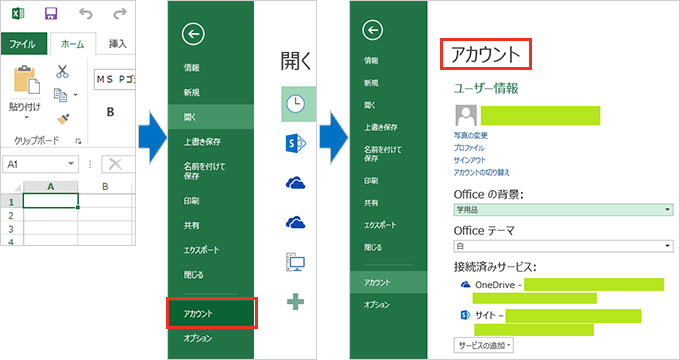Choose the OneDrive cloud directly below the SharePoint icon
The image size is (680, 360).
click(295, 183)
